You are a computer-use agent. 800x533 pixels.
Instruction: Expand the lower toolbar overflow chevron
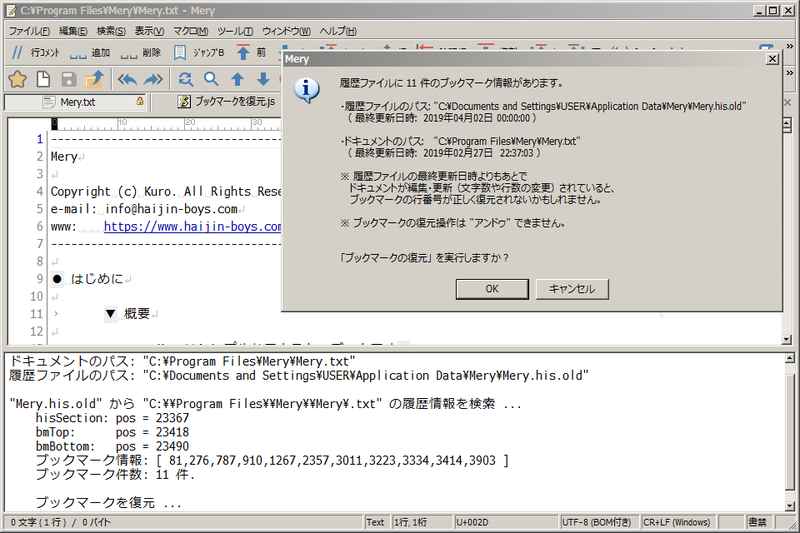point(790,73)
